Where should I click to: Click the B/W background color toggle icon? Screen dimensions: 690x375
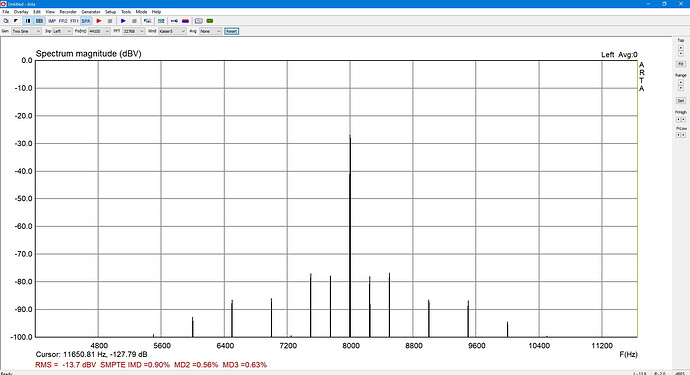coord(16,21)
